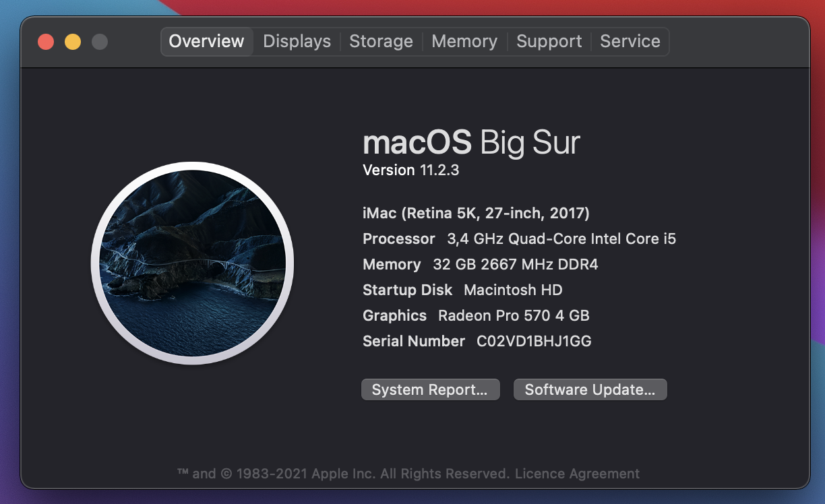825x504 pixels.
Task: Click the Radeon Pro 570 4 GB value
Action: (514, 315)
